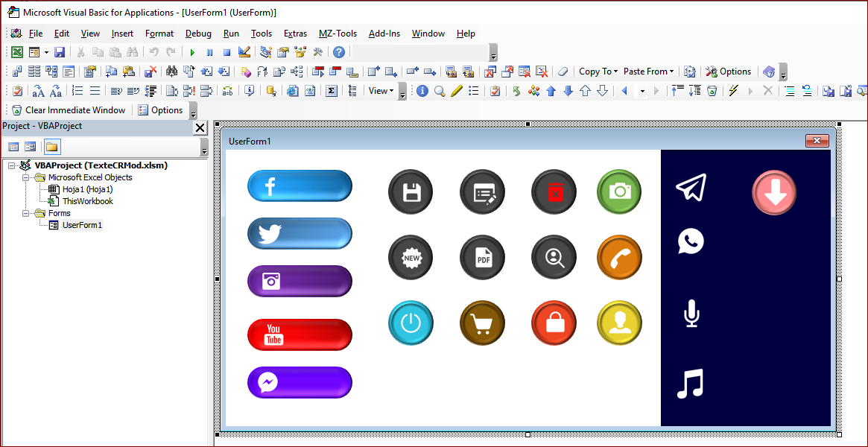Open the Extras menu

pyautogui.click(x=295, y=34)
